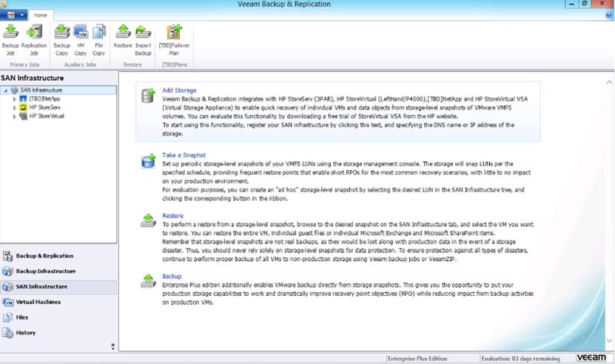Image resolution: width=615 pixels, height=364 pixels.
Task: Open navigation pane overflow chevron
Action: [113, 346]
